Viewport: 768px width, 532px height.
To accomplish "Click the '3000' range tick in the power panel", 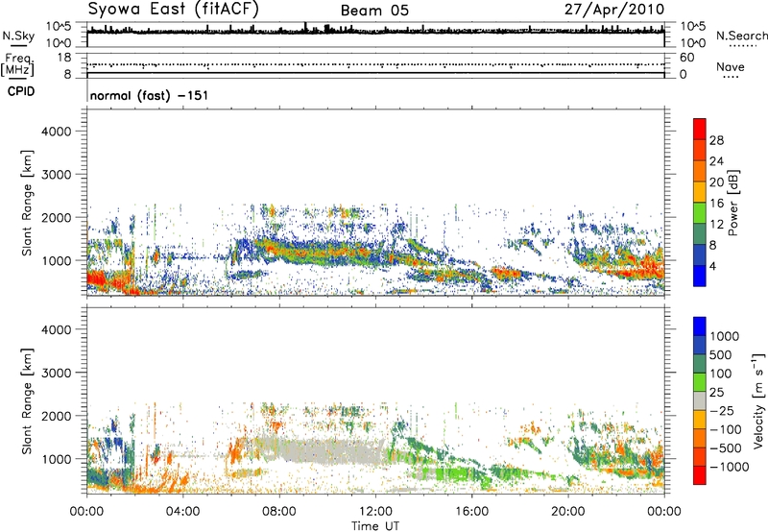I will [56, 175].
